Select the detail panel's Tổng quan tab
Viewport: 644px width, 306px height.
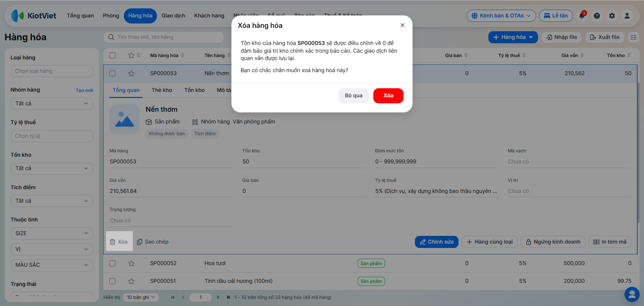click(x=126, y=90)
